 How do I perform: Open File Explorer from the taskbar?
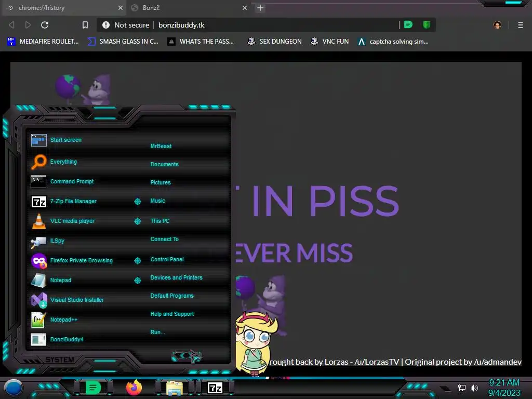pos(175,388)
